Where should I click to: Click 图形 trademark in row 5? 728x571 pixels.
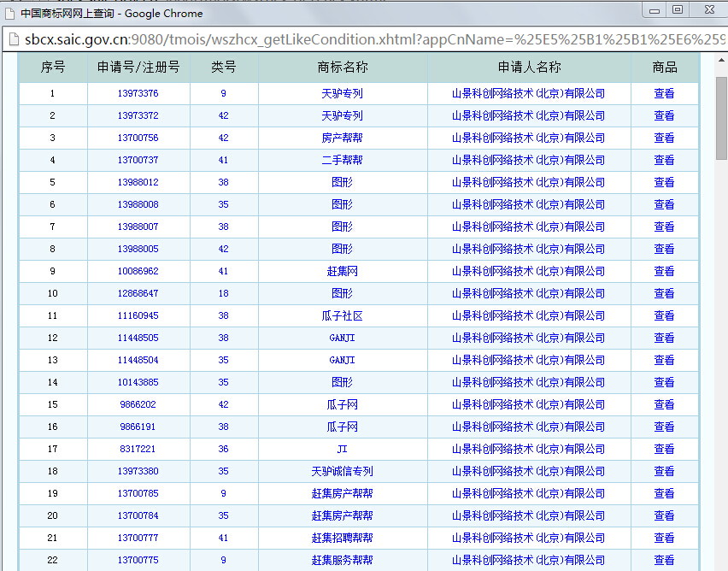(x=342, y=183)
